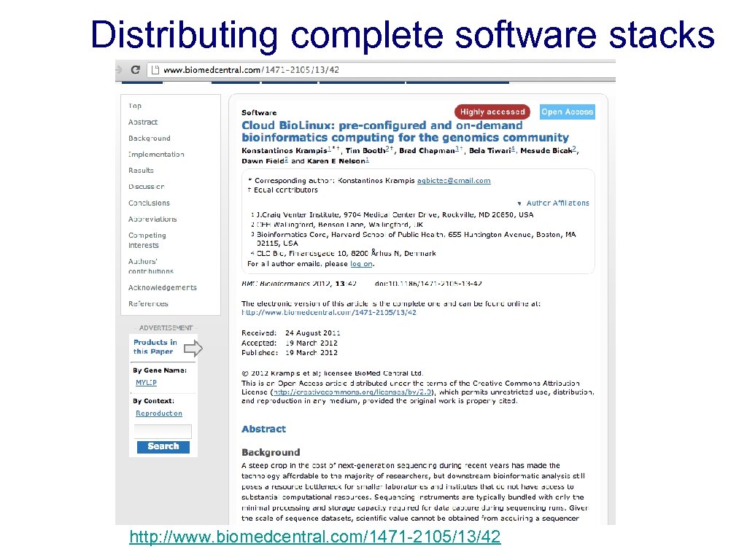Image resolution: width=747 pixels, height=560 pixels.
Task: Click the Products in this Paper heading
Action: [x=155, y=346]
